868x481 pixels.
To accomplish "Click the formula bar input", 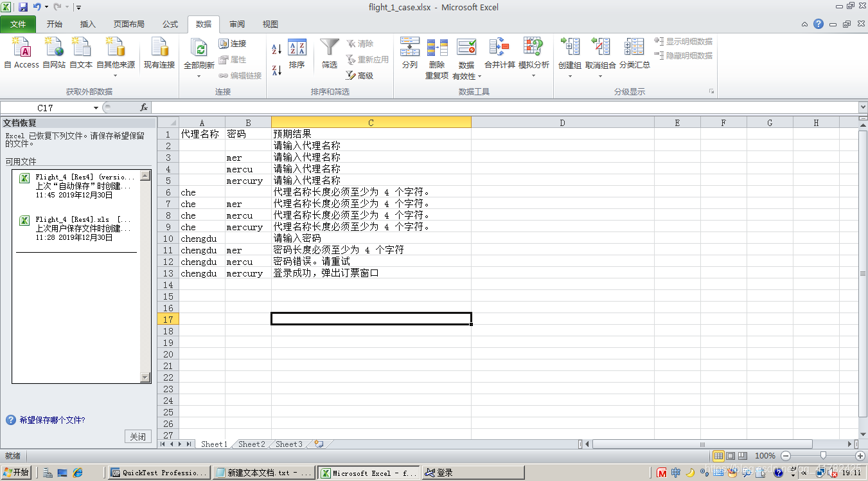I will (x=504, y=108).
